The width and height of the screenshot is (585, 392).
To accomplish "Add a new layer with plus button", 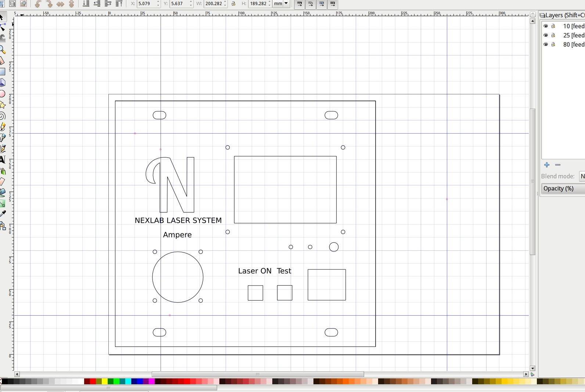I will (x=547, y=165).
